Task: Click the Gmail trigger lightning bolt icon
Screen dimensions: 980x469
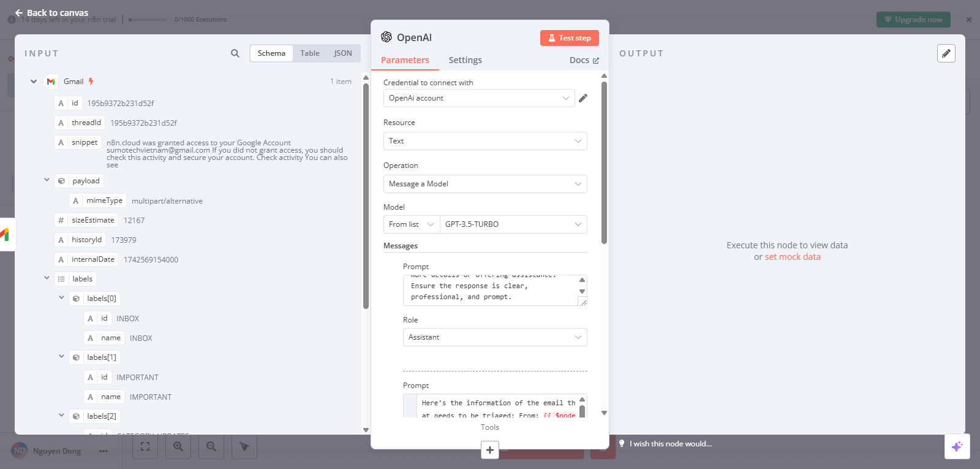Action: (x=91, y=82)
